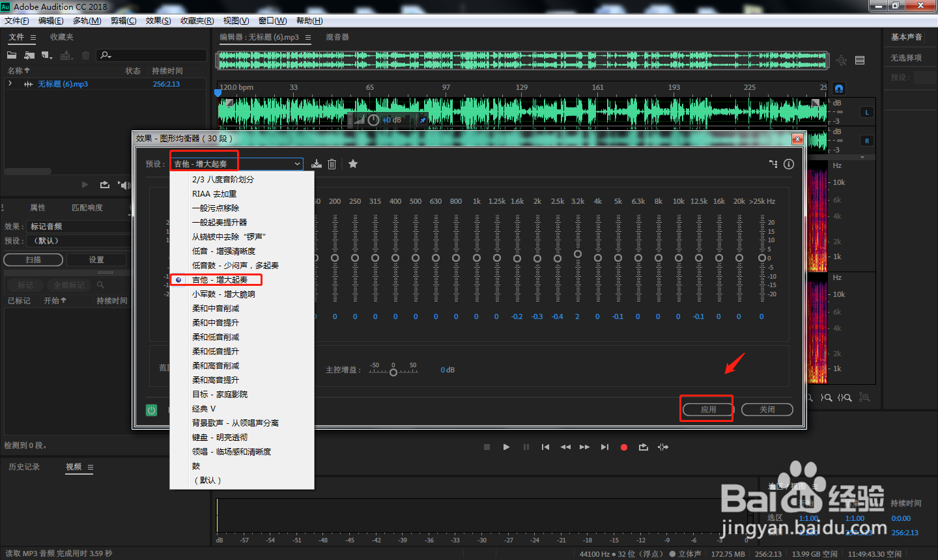Click the move playhead to next button
The image size is (938, 560).
(604, 447)
